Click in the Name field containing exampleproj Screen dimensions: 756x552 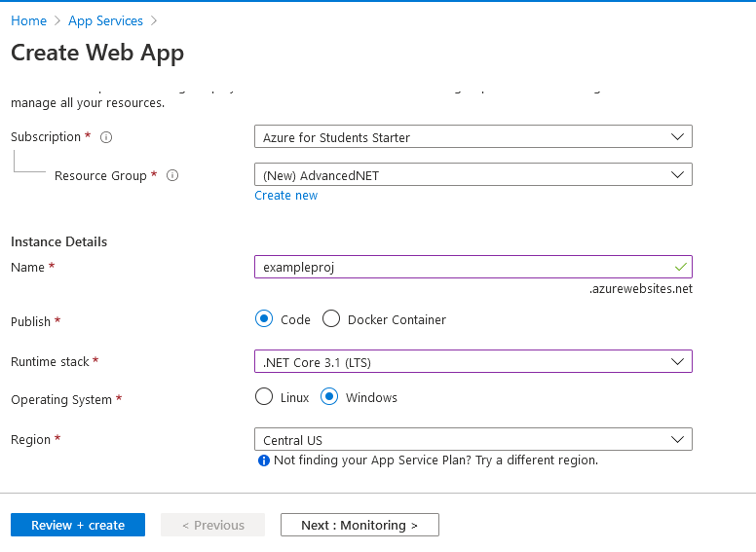[x=473, y=267]
